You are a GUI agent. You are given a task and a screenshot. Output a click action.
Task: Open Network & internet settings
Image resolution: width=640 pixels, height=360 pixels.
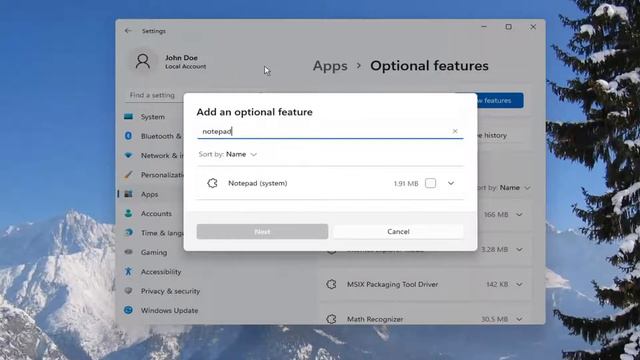pos(162,156)
